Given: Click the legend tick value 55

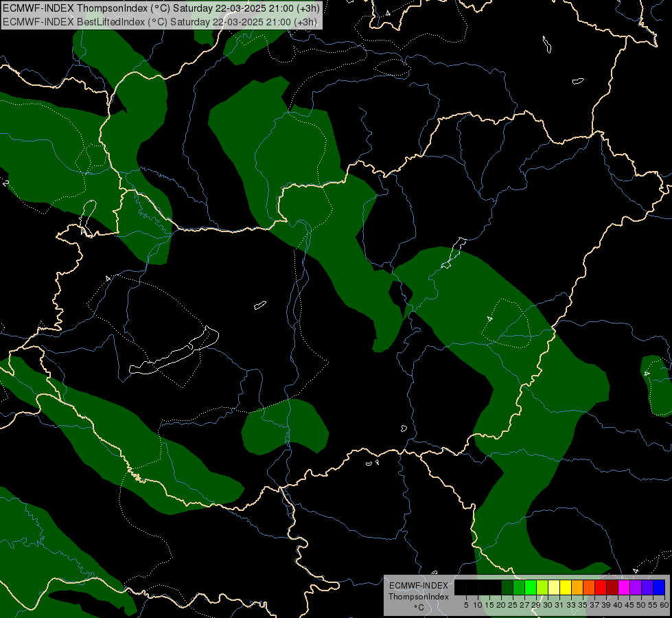Looking at the screenshot, I should tap(652, 605).
